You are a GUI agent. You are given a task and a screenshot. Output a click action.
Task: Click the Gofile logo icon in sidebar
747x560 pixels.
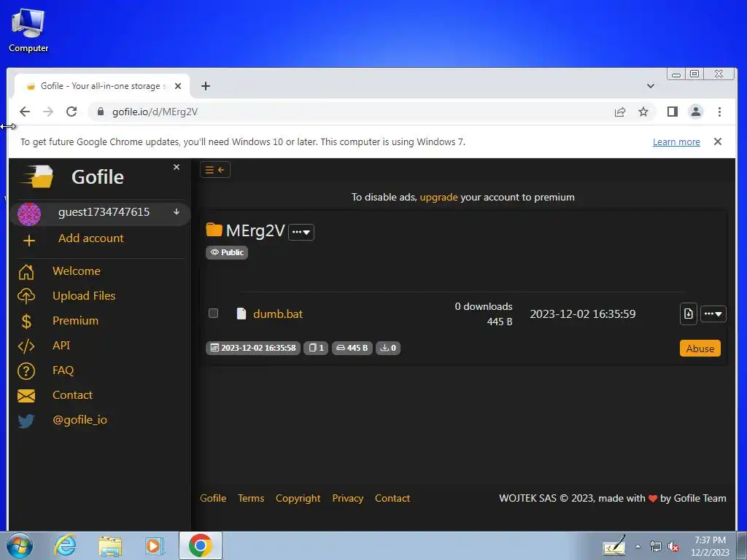tap(36, 176)
